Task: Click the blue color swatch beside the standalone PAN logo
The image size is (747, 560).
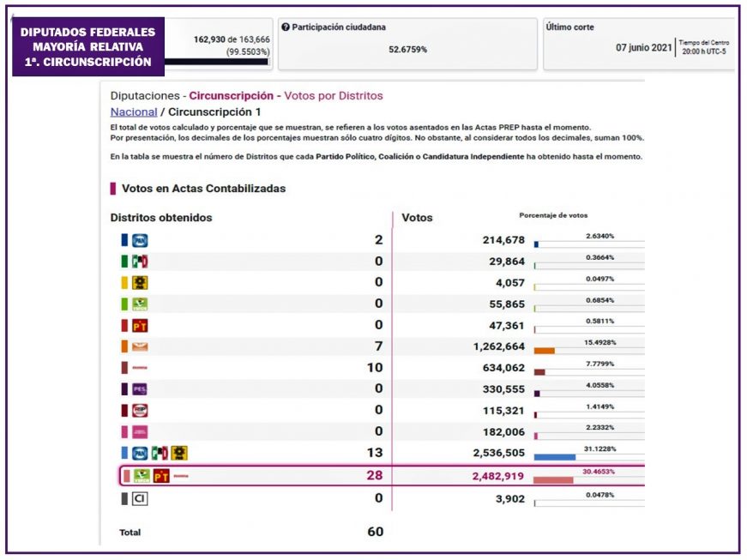Action: tap(124, 240)
